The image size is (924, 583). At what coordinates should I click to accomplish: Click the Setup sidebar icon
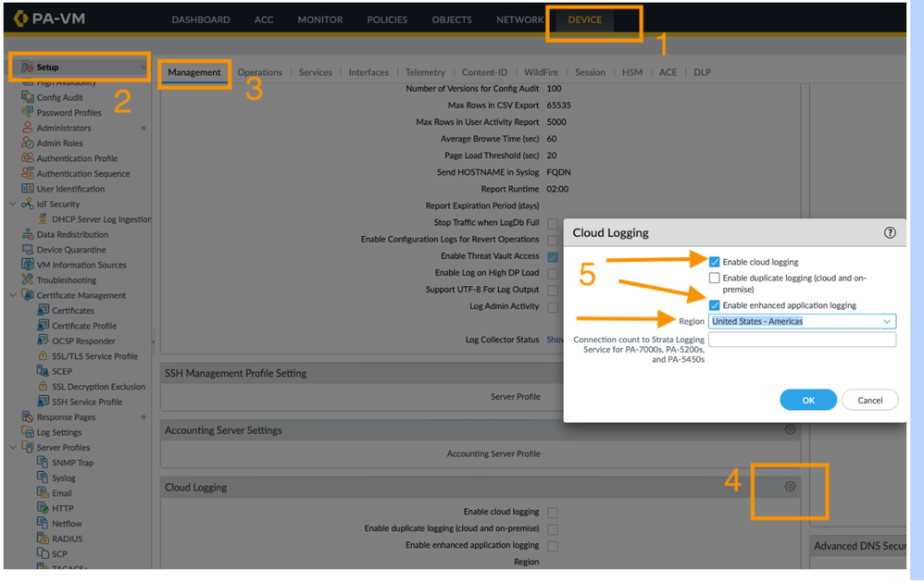click(x=27, y=67)
